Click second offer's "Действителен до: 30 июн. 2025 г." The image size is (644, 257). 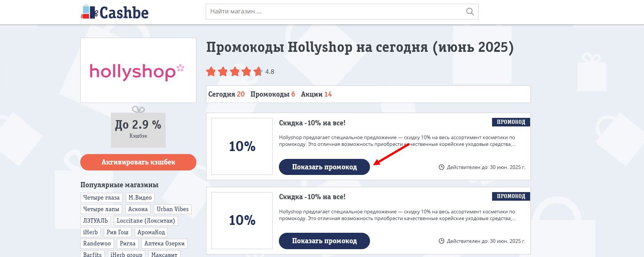point(486,241)
